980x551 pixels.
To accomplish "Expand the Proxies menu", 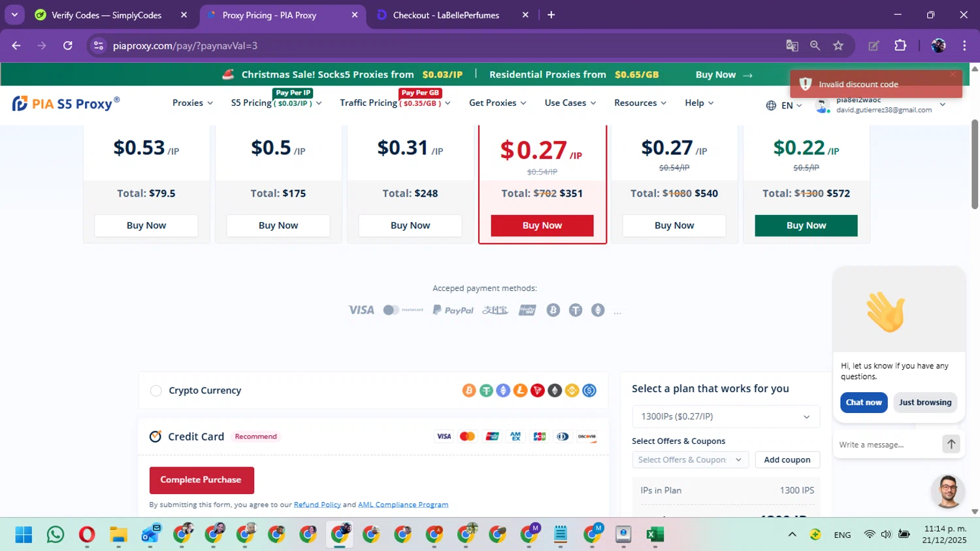I will click(193, 103).
